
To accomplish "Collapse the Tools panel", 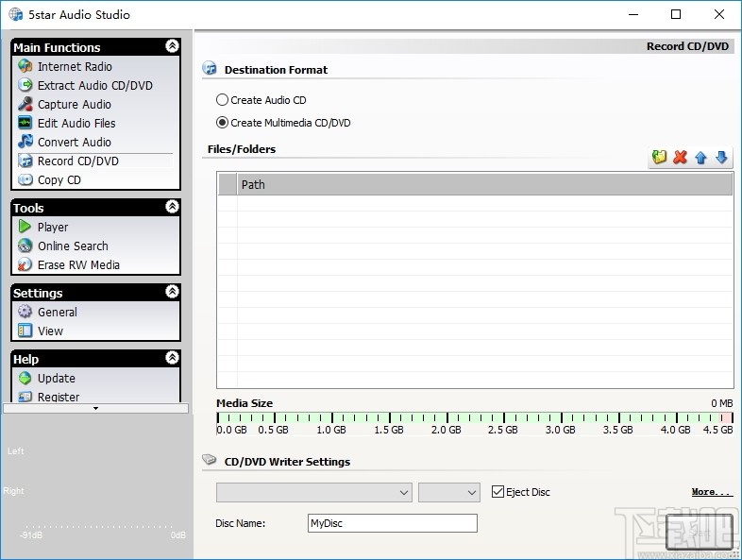I will click(172, 207).
